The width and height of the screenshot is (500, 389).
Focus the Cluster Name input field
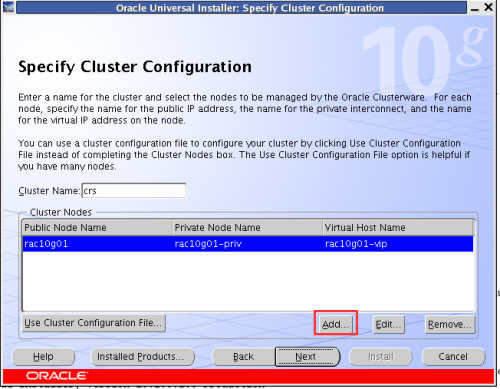(134, 190)
